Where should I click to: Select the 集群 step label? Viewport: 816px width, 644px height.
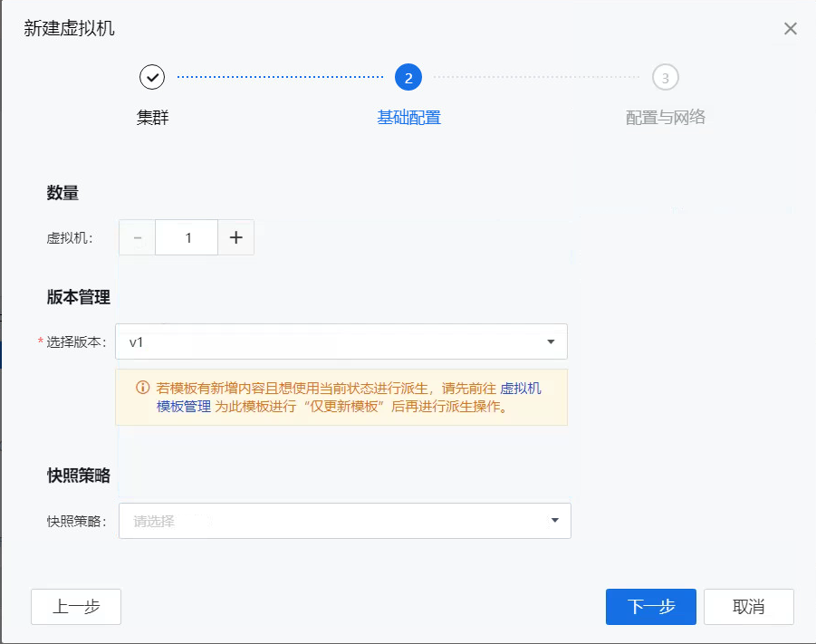point(152,118)
